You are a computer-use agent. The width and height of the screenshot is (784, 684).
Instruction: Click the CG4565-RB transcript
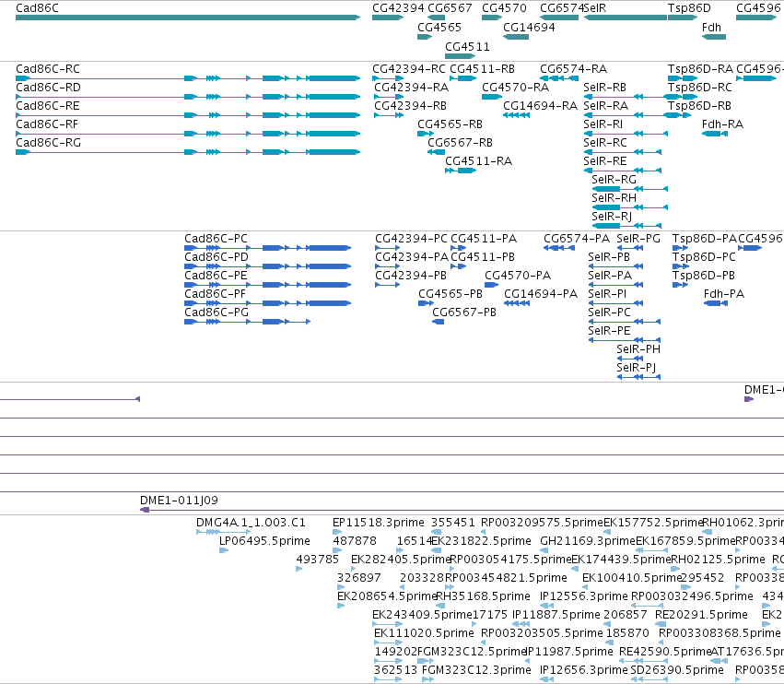point(426,134)
